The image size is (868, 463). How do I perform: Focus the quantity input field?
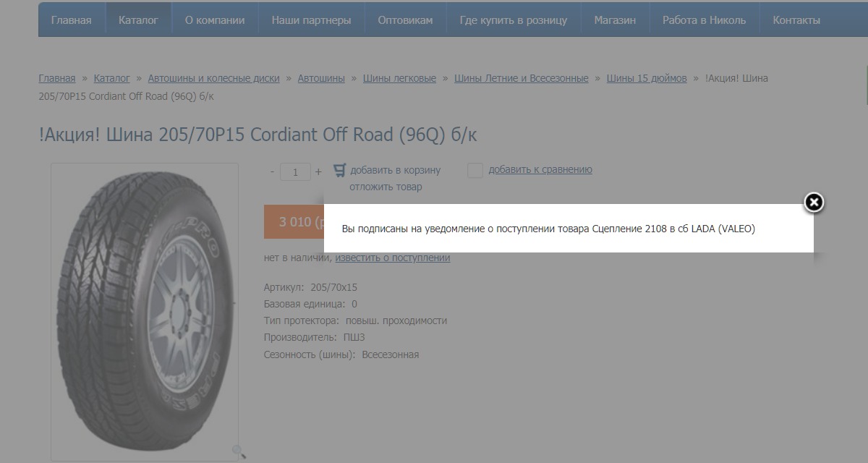[x=295, y=171]
